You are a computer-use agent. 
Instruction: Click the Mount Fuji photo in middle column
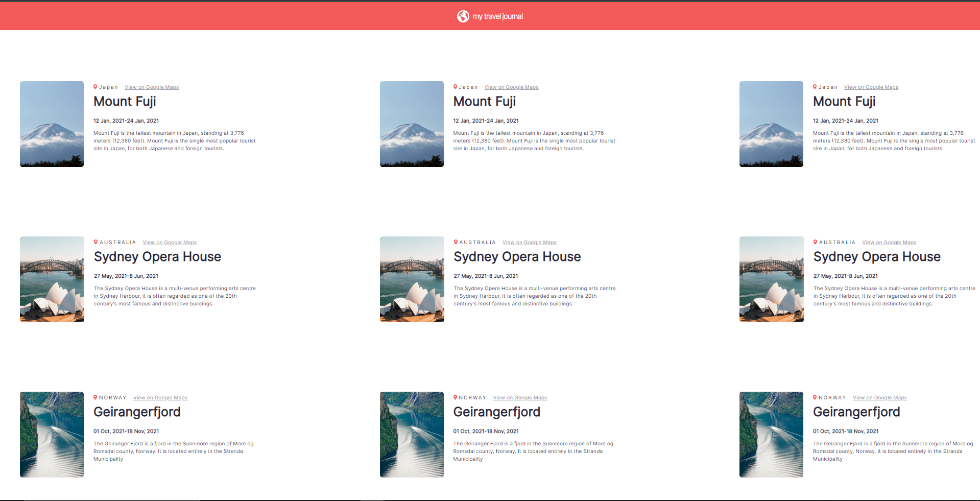(x=412, y=124)
